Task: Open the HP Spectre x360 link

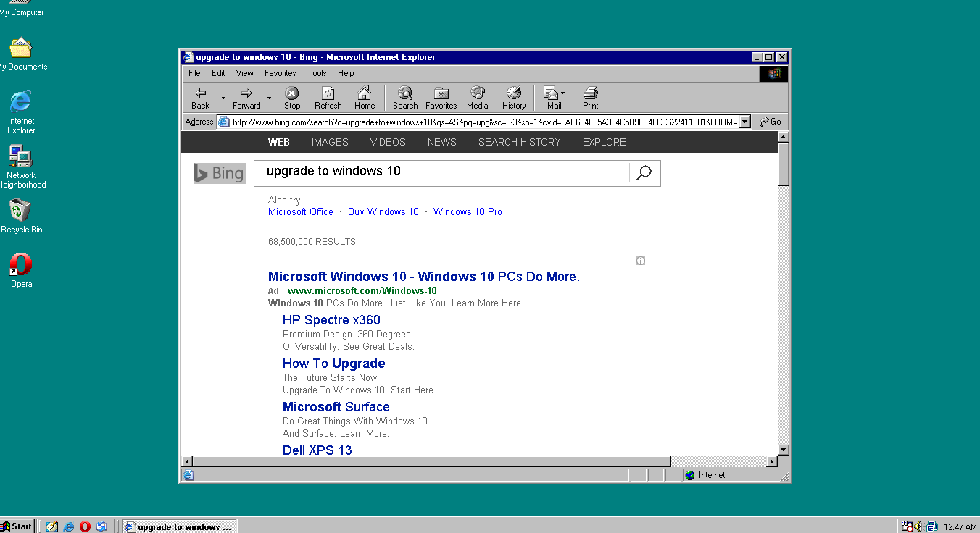Action: 331,320
